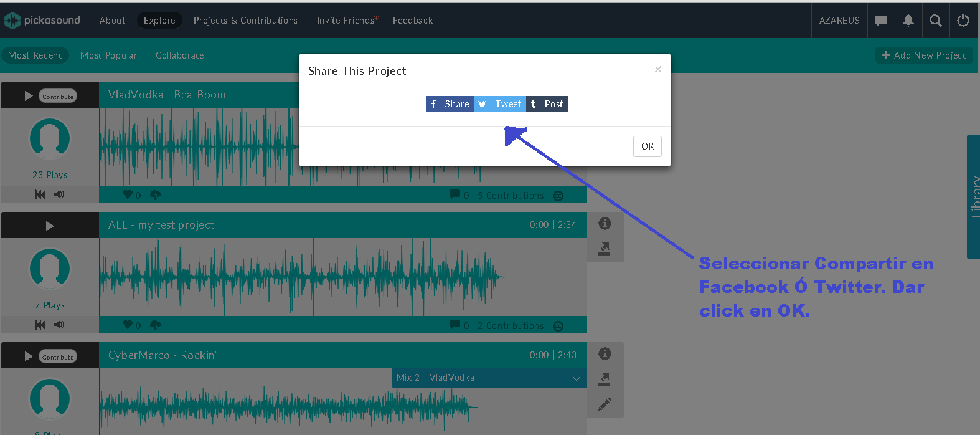Rewind the BeatBoom track to start
This screenshot has height=435, width=980.
[40, 194]
